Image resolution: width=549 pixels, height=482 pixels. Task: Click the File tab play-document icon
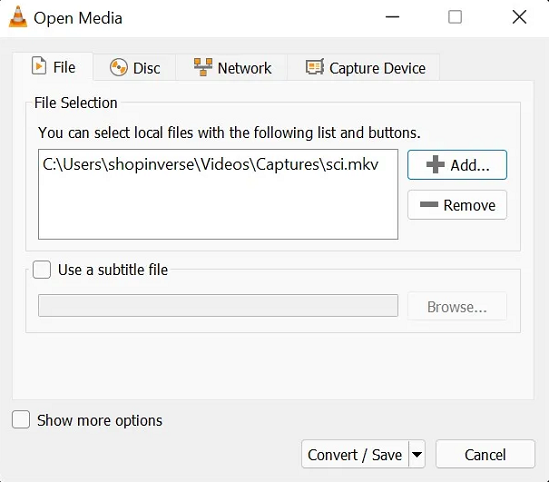(x=39, y=66)
